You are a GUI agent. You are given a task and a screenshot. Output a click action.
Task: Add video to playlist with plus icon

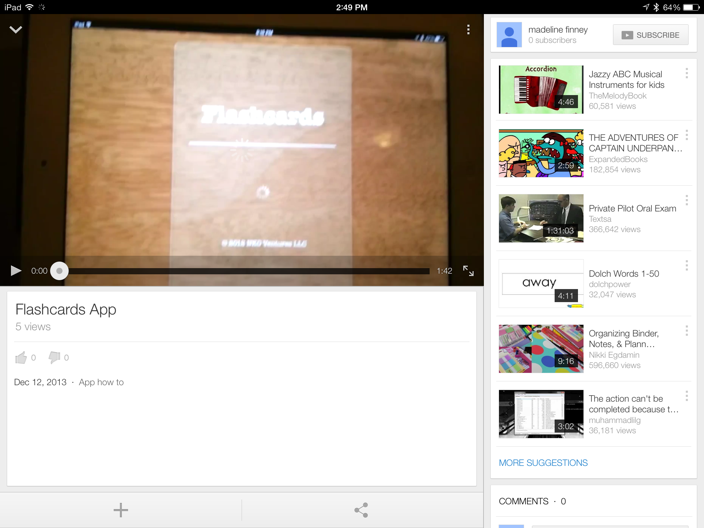coord(121,510)
